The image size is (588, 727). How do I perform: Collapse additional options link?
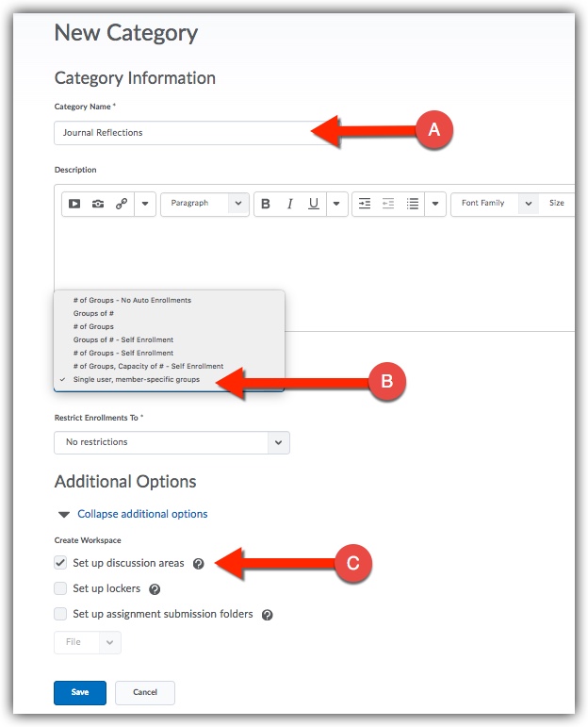click(x=142, y=514)
